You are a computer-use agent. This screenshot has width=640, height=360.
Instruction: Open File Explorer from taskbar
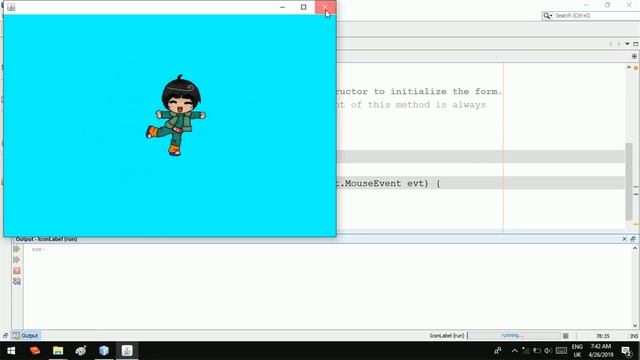58,351
